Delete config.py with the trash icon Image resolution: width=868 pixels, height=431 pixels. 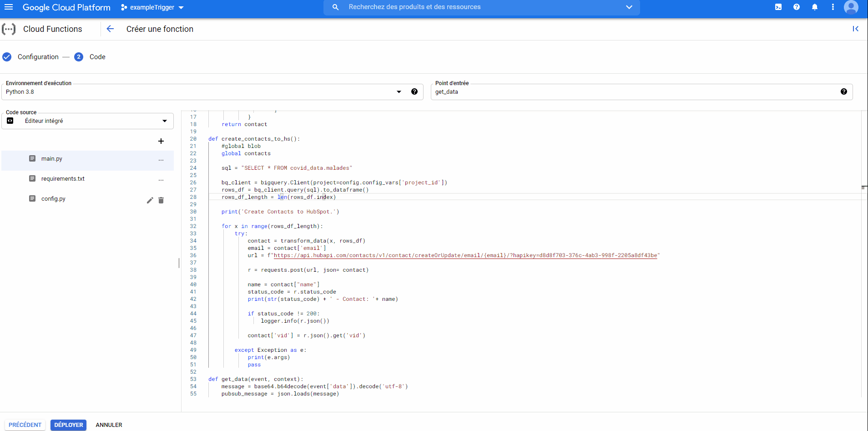(161, 200)
